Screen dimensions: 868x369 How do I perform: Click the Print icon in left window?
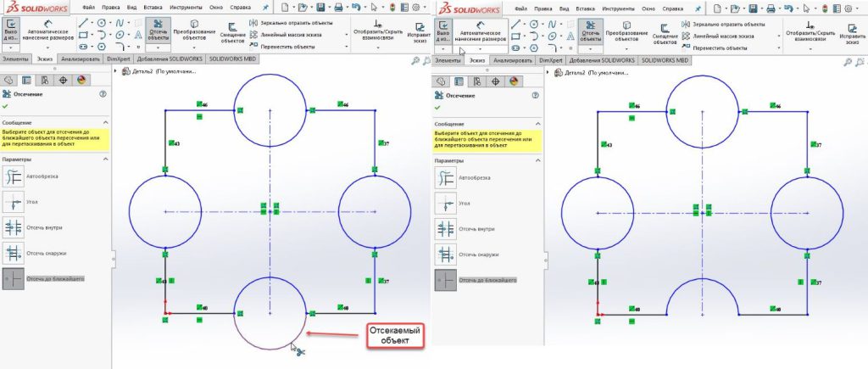tap(338, 8)
